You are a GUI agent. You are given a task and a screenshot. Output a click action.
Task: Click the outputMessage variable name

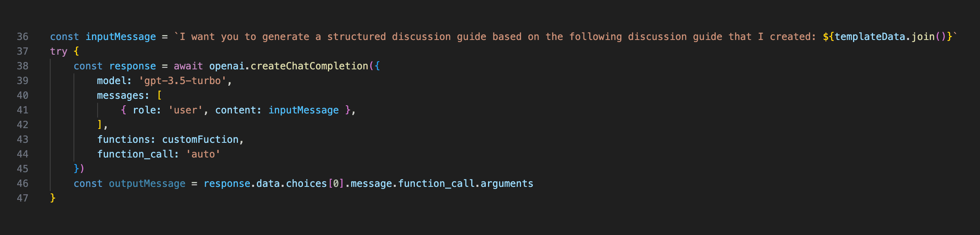[147, 184]
